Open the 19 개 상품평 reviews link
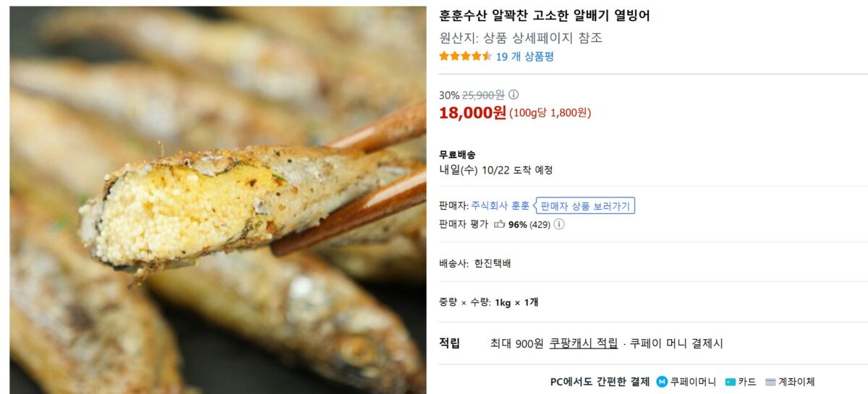The width and height of the screenshot is (868, 394). [524, 56]
